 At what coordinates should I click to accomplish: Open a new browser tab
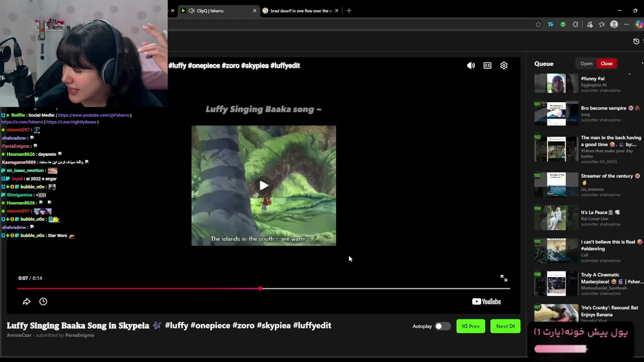coord(349,11)
